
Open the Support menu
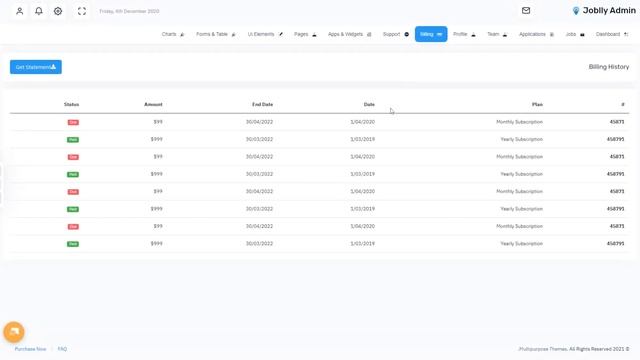[x=396, y=34]
